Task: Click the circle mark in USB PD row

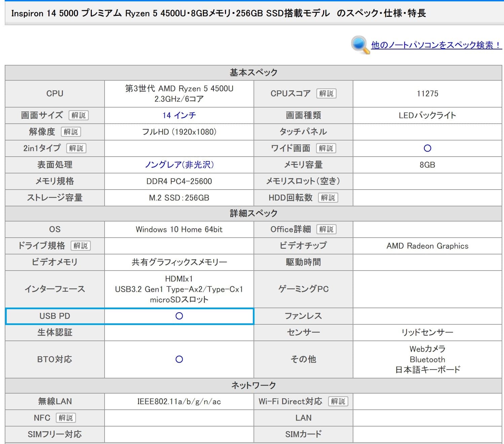Action: click(179, 316)
